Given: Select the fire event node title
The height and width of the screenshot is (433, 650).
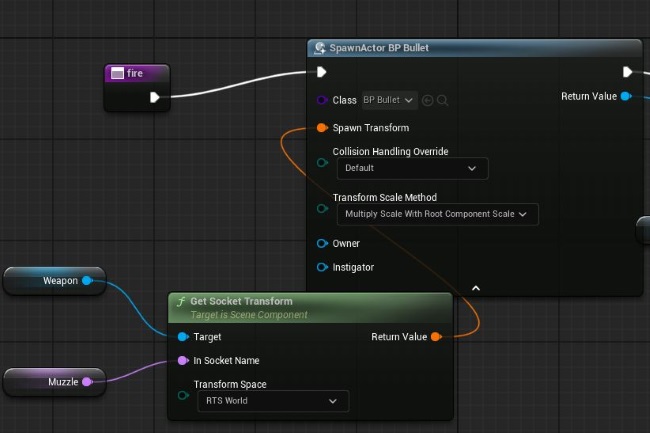Looking at the screenshot, I should coord(135,73).
